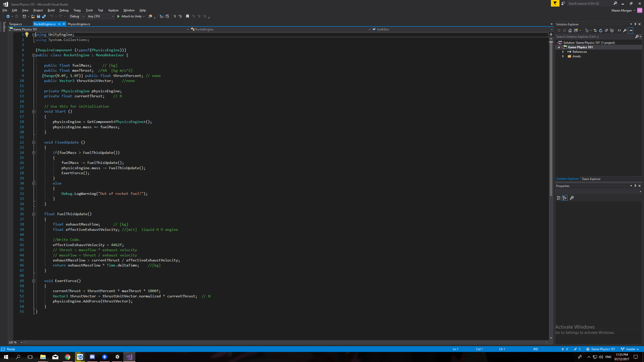644x362 pixels.
Task: Click the lightbulb quick actions icon
Action: tap(27, 35)
